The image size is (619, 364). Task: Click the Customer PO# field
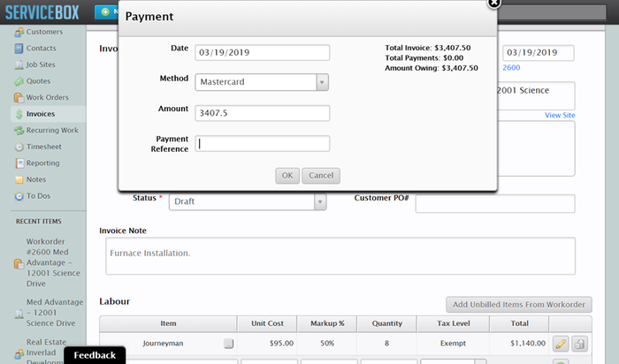coord(495,203)
